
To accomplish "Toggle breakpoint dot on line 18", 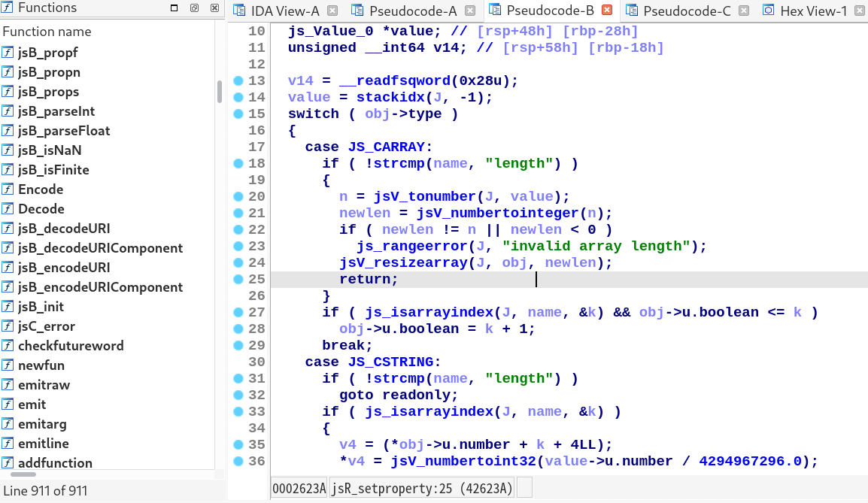I will (x=238, y=163).
